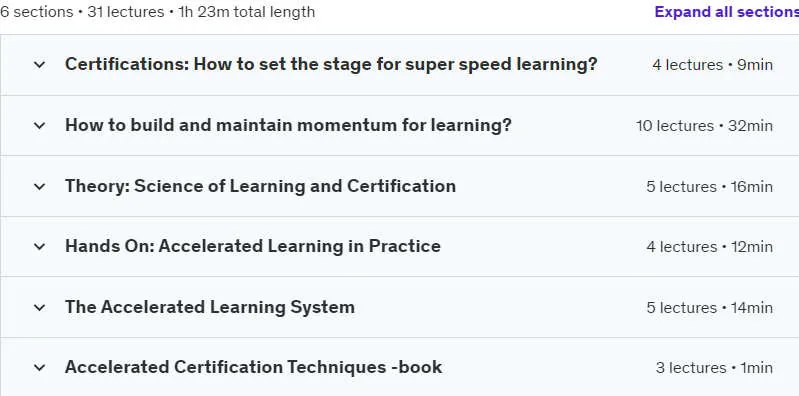
Task: Select the '5 lectures • 16min' text
Action: pyautogui.click(x=709, y=187)
